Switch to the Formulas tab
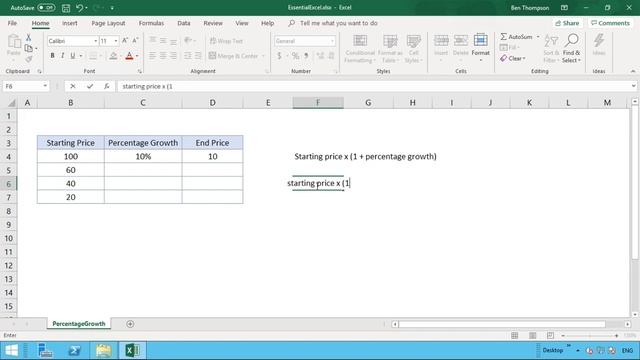 (x=151, y=23)
